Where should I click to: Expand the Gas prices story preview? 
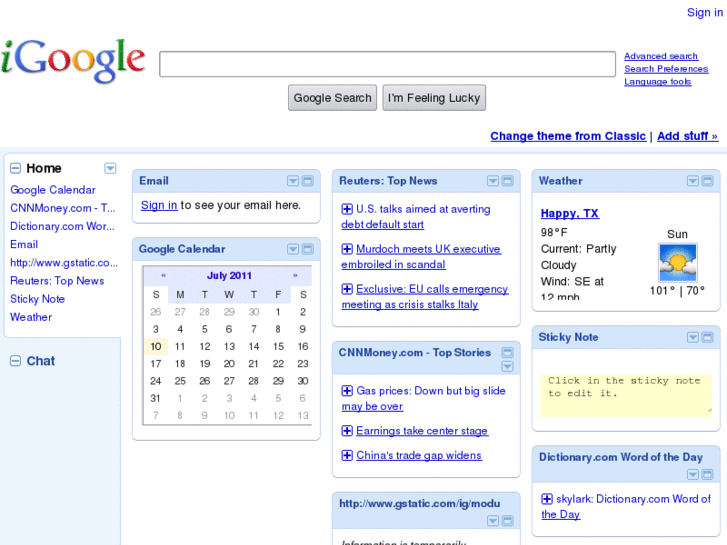(x=347, y=391)
